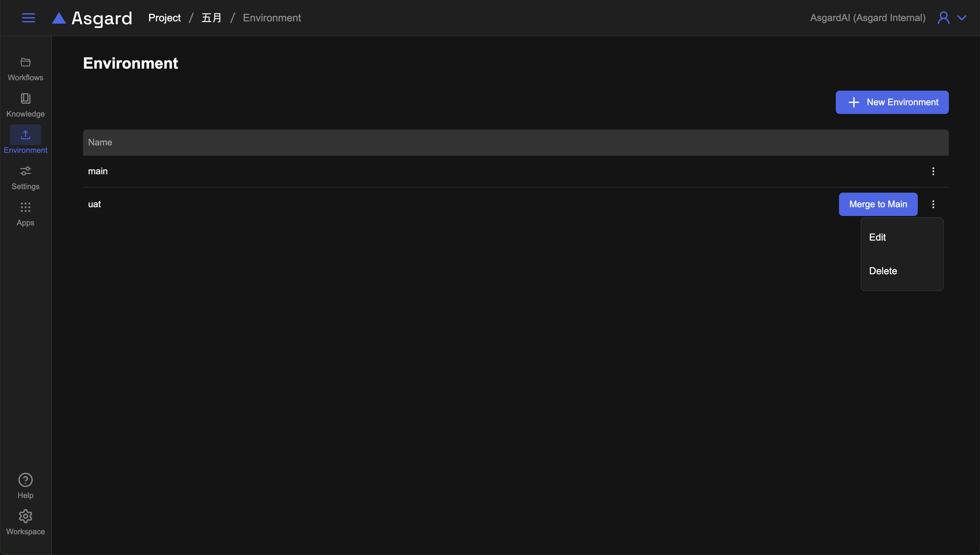
Task: Open the Apps grid icon
Action: (26, 207)
